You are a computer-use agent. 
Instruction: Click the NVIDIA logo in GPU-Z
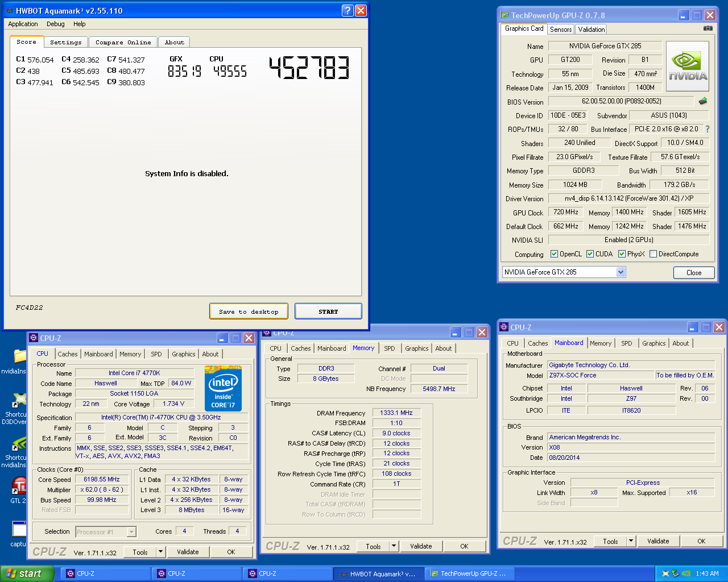tap(688, 66)
